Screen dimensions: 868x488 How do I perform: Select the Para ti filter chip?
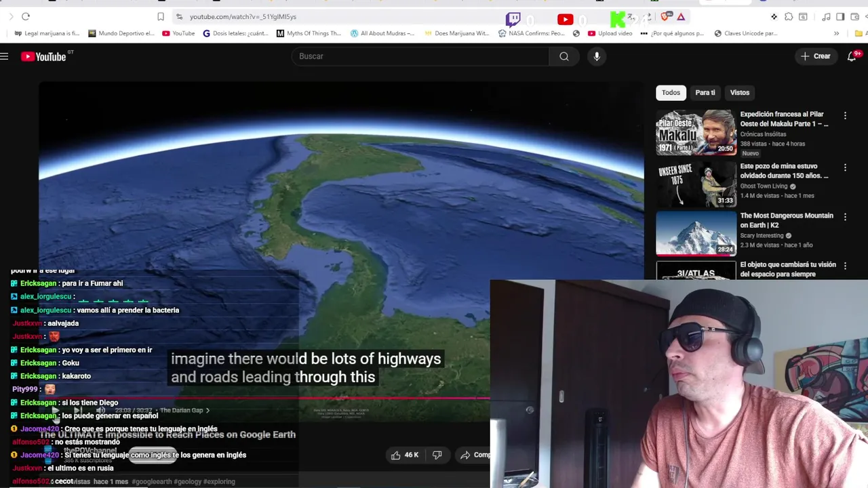coord(705,93)
